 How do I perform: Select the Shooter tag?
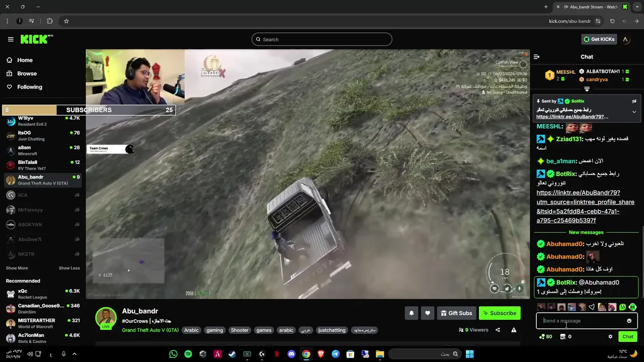coord(239,330)
